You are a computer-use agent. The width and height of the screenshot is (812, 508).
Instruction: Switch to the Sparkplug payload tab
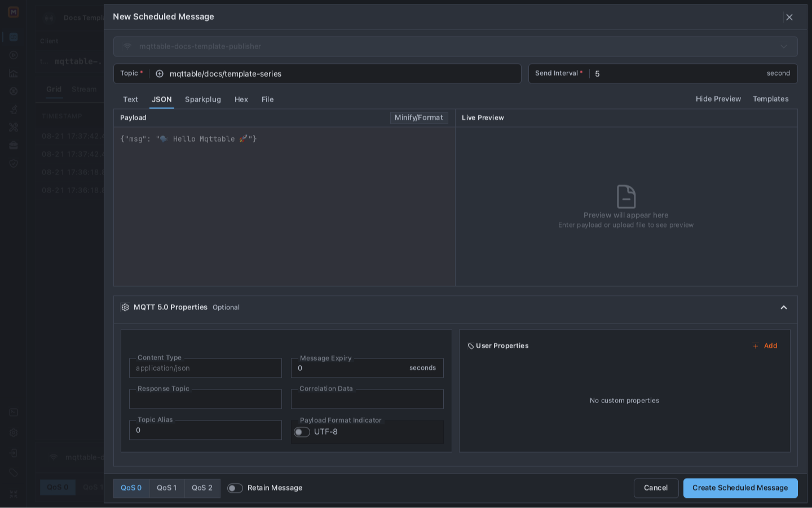click(x=203, y=99)
